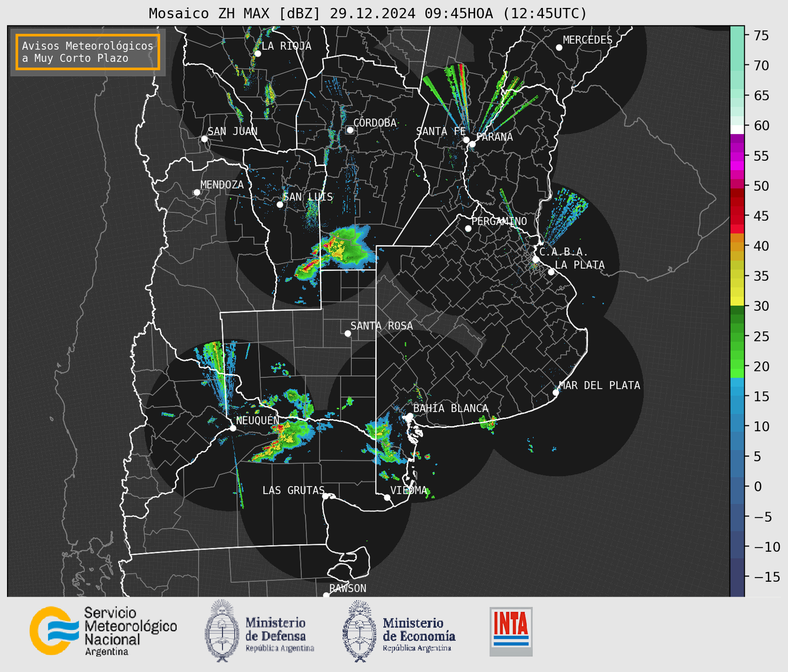Click the Neuquén city marker dot
This screenshot has height=672, width=788.
[x=233, y=428]
